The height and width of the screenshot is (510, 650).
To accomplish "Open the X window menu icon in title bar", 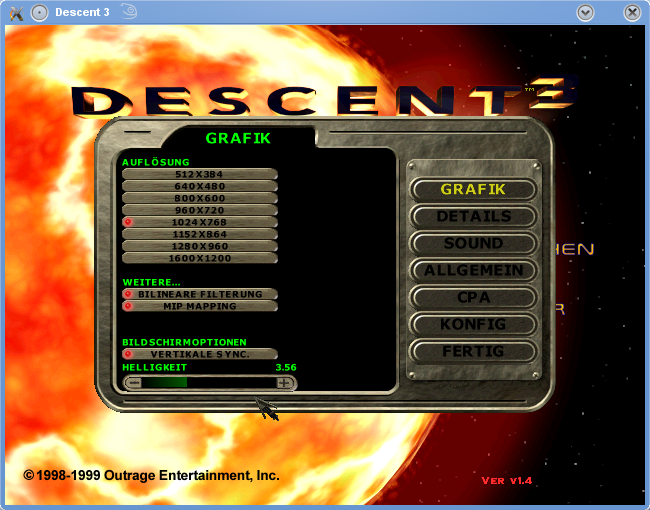I will [16, 13].
